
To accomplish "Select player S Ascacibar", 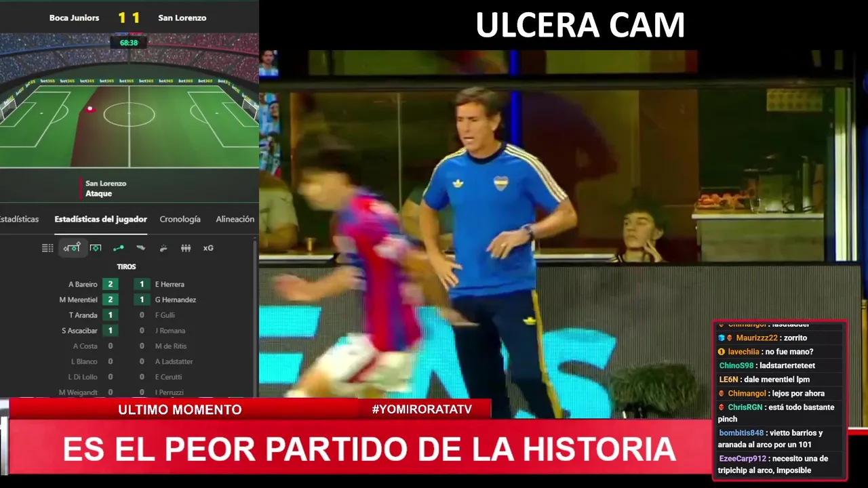I will (80, 331).
